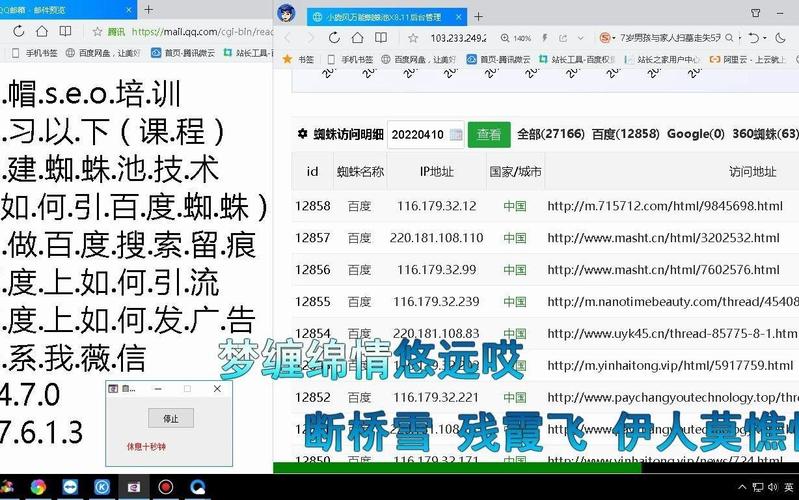799x500 pixels.
Task: Open the 书签 star bookmarks menu
Action: pyautogui.click(x=298, y=59)
